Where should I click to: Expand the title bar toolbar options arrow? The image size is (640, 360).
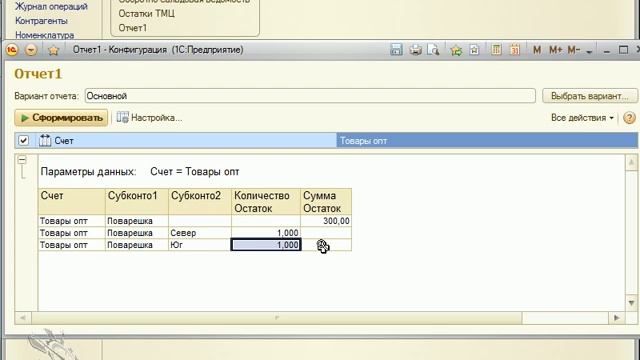tap(589, 51)
